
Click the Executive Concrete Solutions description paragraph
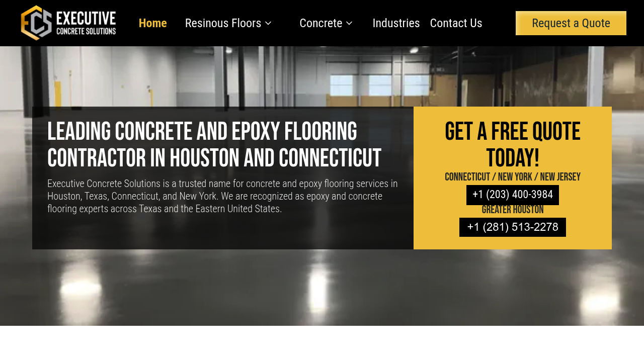point(223,196)
